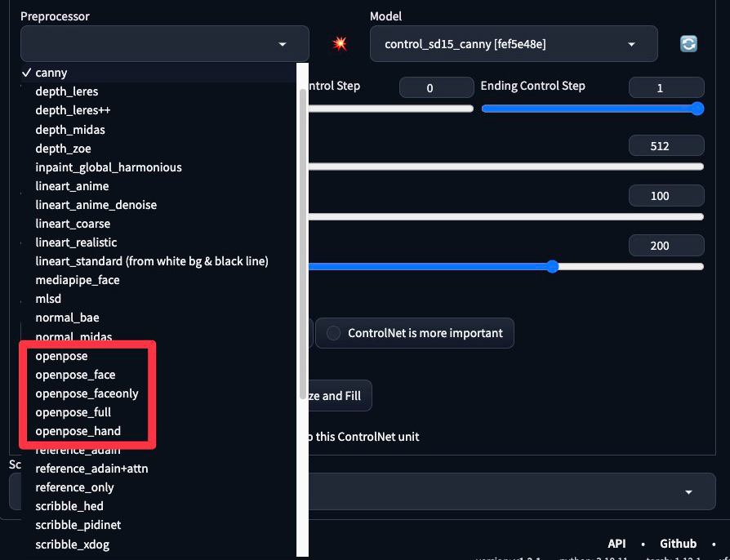Select openpose_full option
730x560 pixels.
pyautogui.click(x=158, y=412)
